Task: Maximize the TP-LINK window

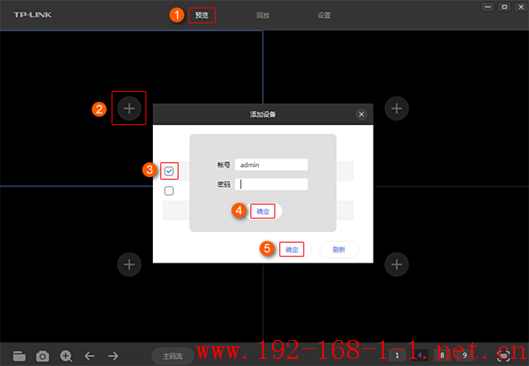Action: (504, 7)
